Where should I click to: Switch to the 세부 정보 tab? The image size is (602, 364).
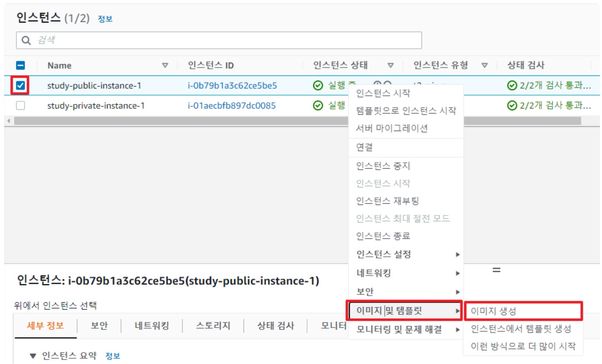(x=46, y=326)
